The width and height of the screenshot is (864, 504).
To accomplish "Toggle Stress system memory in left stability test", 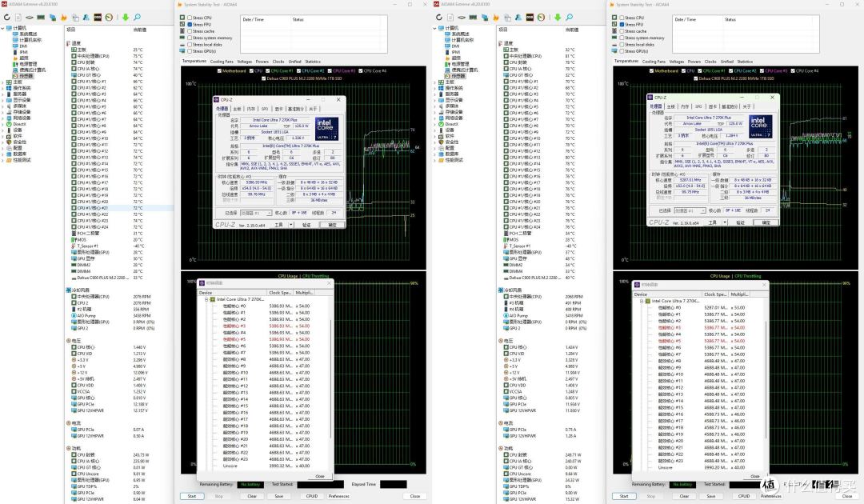I will (190, 38).
